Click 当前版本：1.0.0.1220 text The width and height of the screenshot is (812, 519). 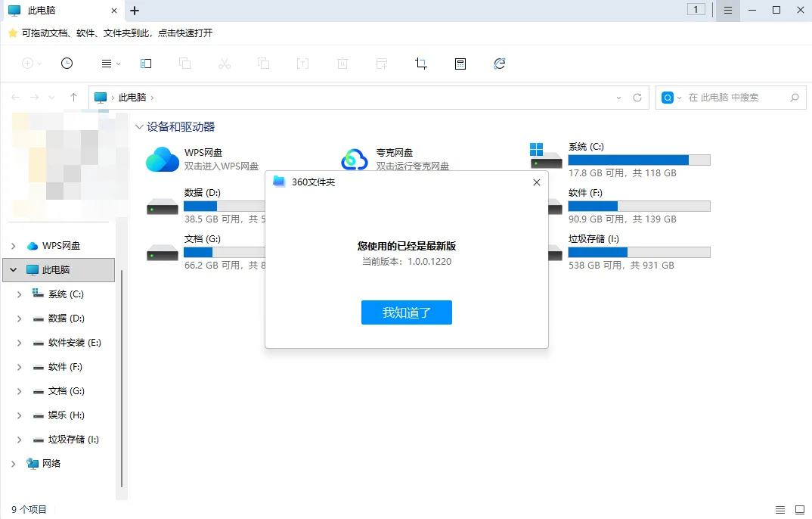(x=407, y=262)
